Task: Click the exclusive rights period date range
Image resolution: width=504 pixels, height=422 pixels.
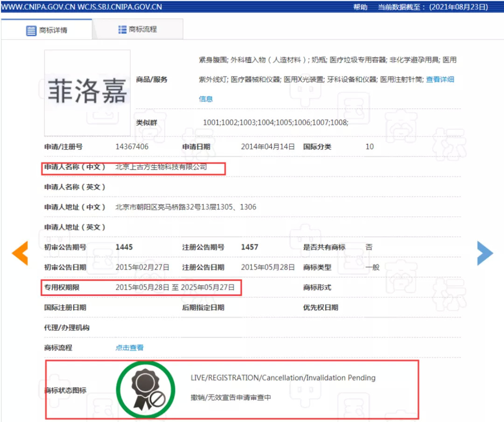Action: pos(175,288)
